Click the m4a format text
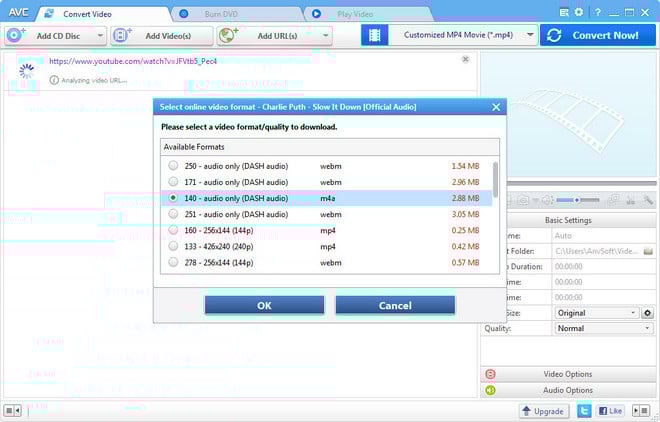The image size is (660, 422). coord(327,198)
